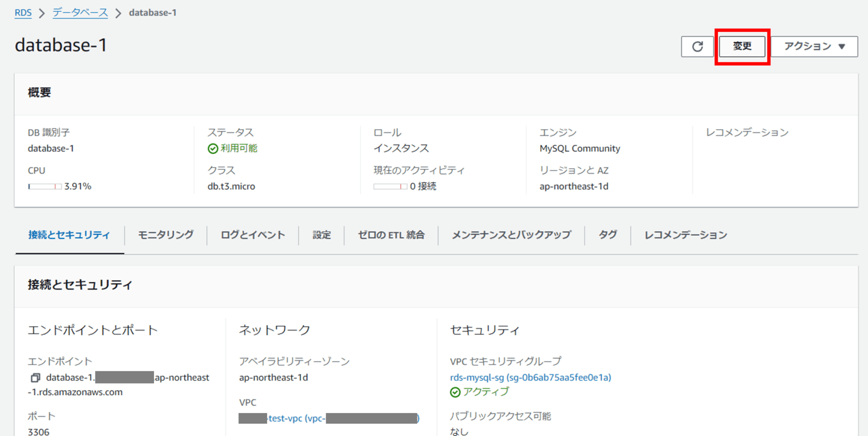Open the タグ tab
This screenshot has height=436, width=868.
(x=608, y=235)
